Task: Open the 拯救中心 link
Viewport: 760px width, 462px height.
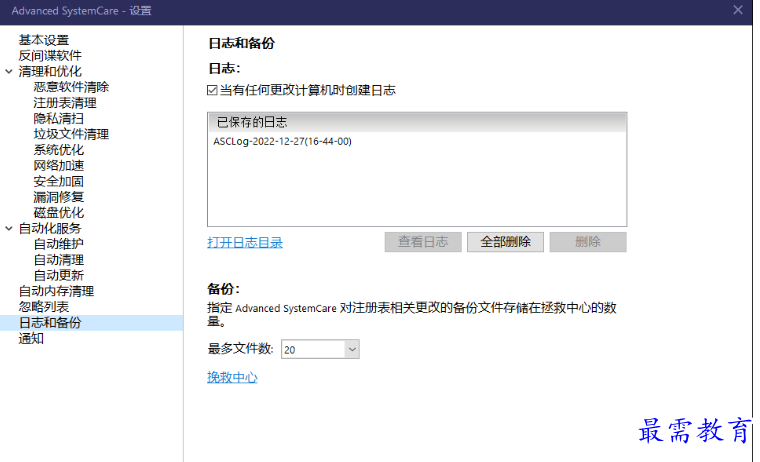Action: click(232, 378)
